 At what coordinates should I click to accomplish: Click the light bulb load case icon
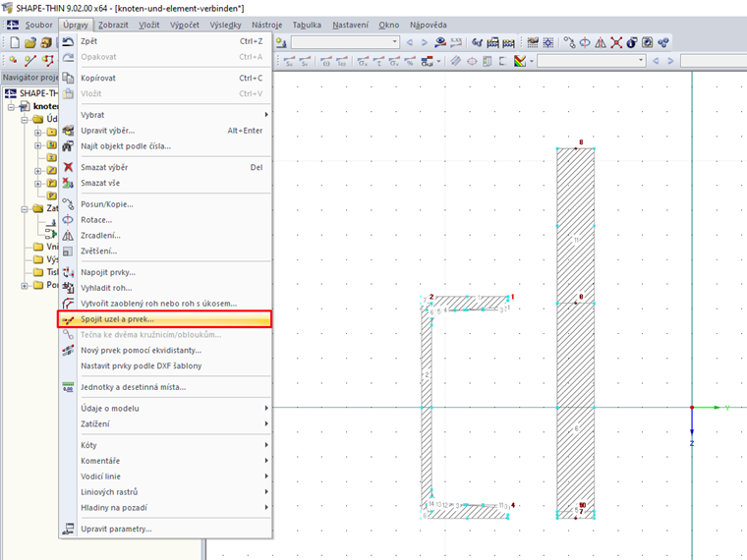(281, 43)
